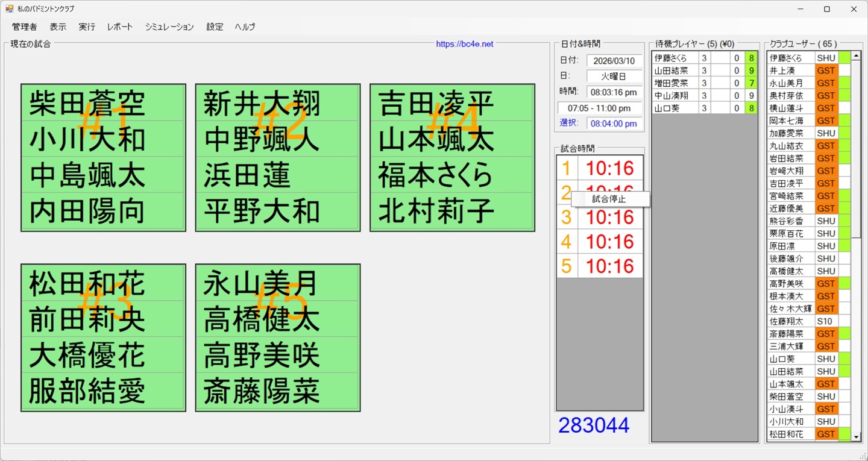Click the app icon in the title bar
868x461 pixels.
[10, 9]
